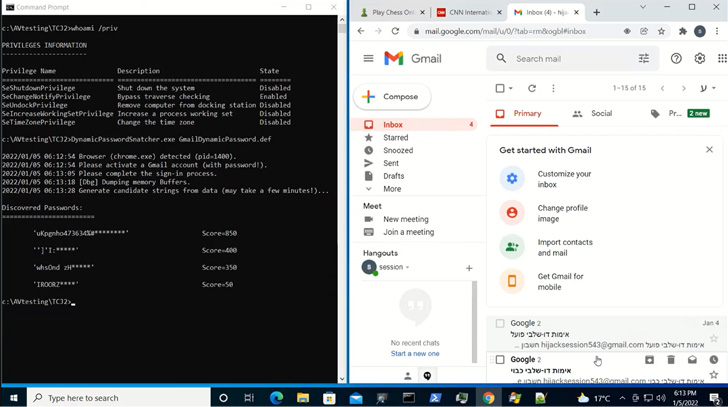This screenshot has width=728, height=407.
Task: Open Chrome three-dot menu
Action: pyautogui.click(x=717, y=31)
